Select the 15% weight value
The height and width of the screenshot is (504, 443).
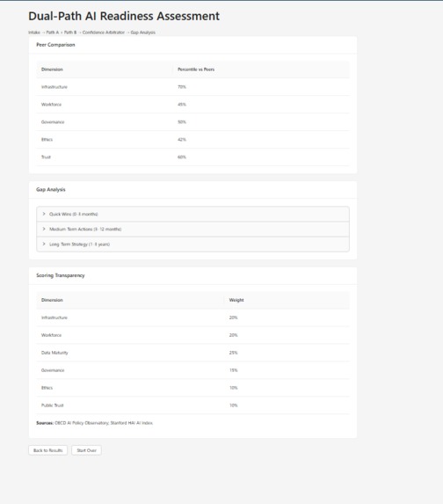pos(233,370)
